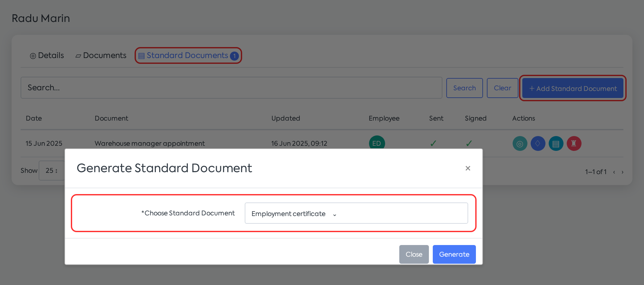Sort by the Updated column header
The height and width of the screenshot is (285, 644).
(x=286, y=118)
